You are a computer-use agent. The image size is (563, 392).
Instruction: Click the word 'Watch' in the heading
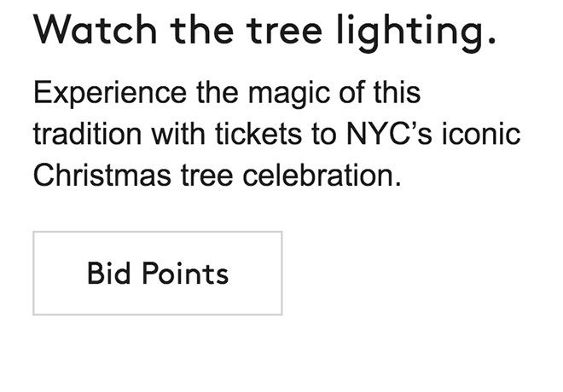(x=94, y=32)
